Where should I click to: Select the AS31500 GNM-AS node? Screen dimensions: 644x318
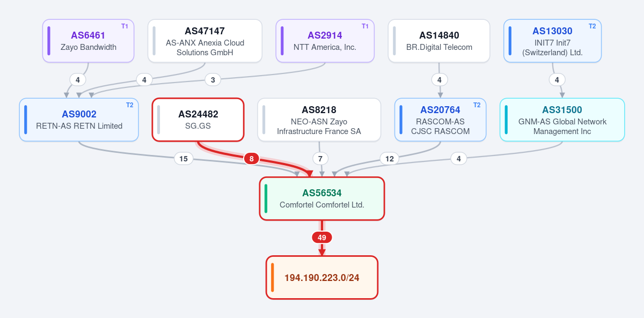pyautogui.click(x=562, y=120)
